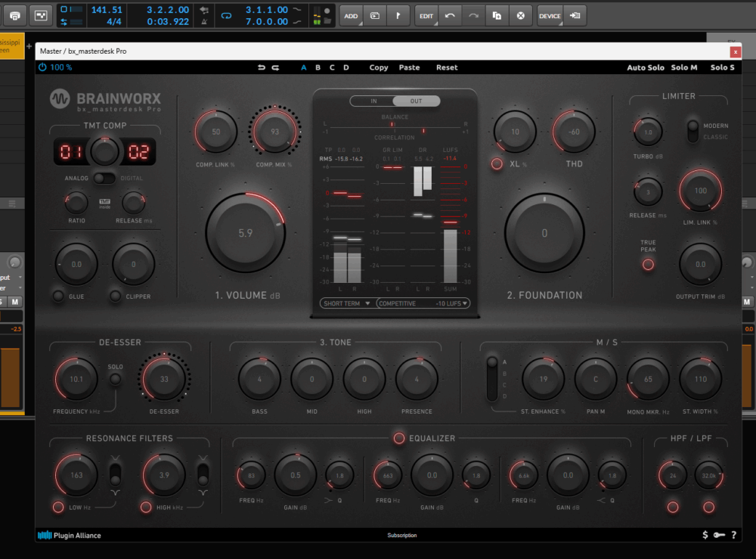Select settings slot D
Image resolution: width=756 pixels, height=559 pixels.
(345, 67)
